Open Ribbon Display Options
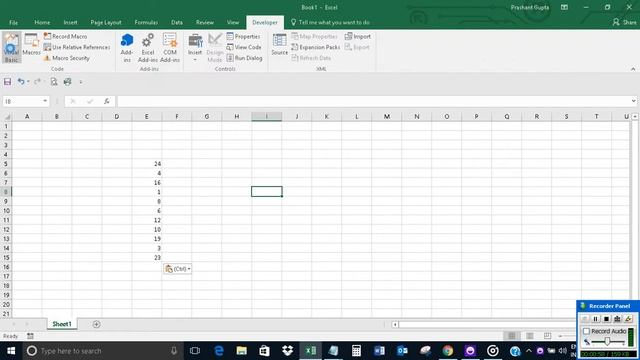640x360 pixels. [x=564, y=7]
